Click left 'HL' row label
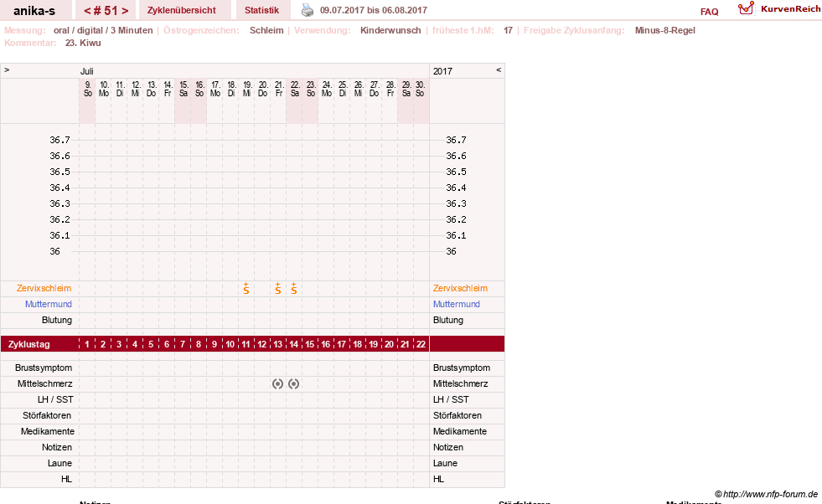Viewport: 822px width, 504px height. pyautogui.click(x=66, y=479)
